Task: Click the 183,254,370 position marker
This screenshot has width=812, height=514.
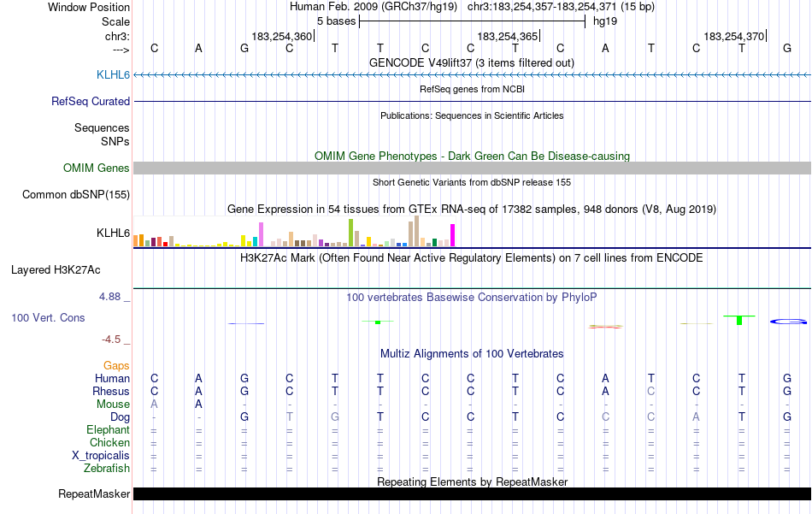Action: pos(734,36)
